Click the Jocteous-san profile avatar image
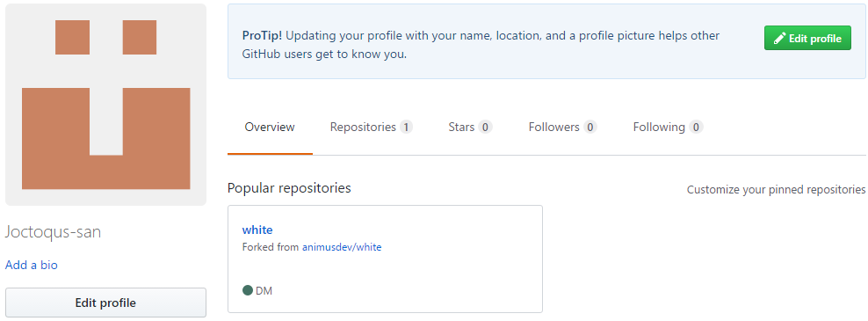Image resolution: width=868 pixels, height=321 pixels. (105, 105)
